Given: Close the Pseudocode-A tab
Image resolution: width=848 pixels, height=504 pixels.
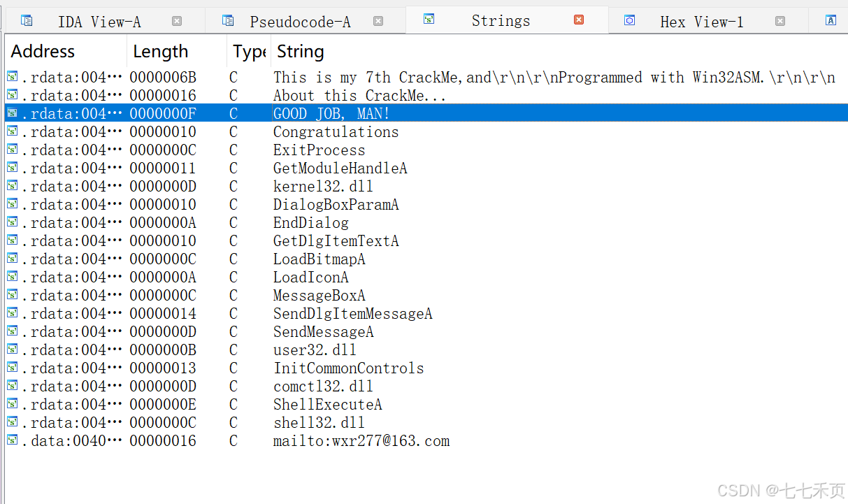Looking at the screenshot, I should pos(378,21).
